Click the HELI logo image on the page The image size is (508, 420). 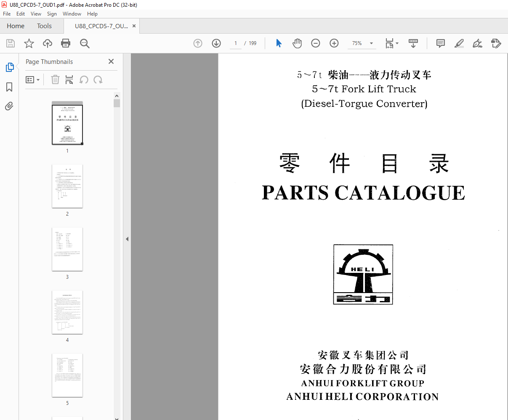[x=363, y=274]
